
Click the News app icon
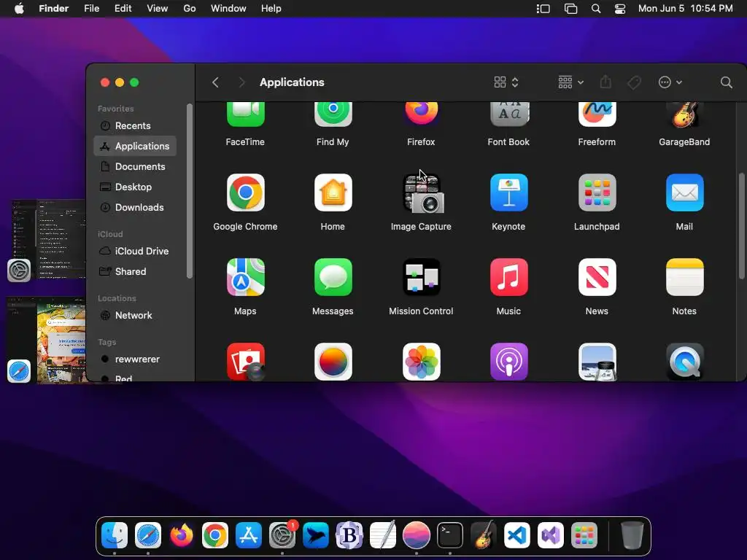(597, 277)
